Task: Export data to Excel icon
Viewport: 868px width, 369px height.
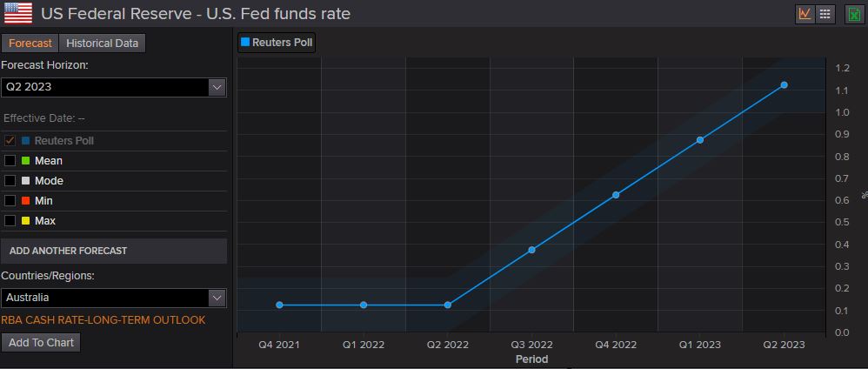Action: point(854,14)
